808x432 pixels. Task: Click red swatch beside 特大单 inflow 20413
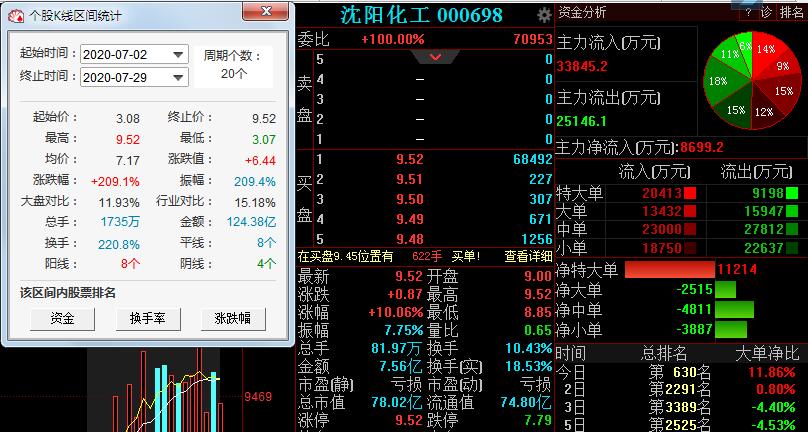[690, 193]
